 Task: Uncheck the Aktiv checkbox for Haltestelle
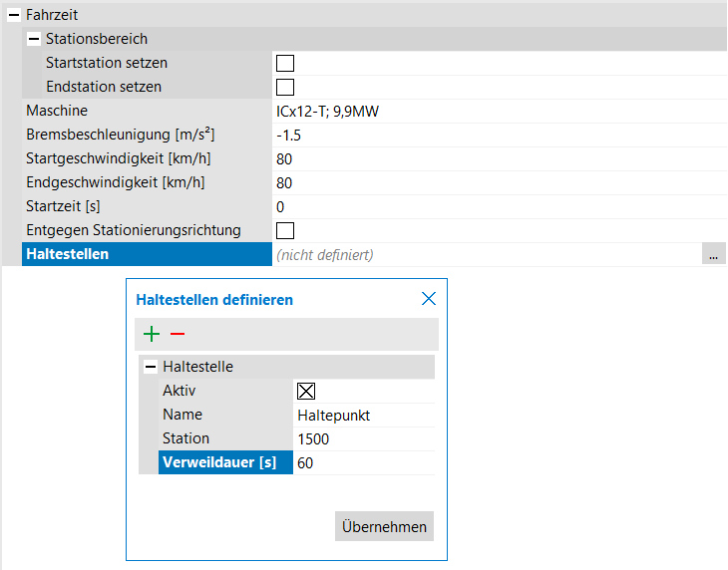[x=306, y=392]
